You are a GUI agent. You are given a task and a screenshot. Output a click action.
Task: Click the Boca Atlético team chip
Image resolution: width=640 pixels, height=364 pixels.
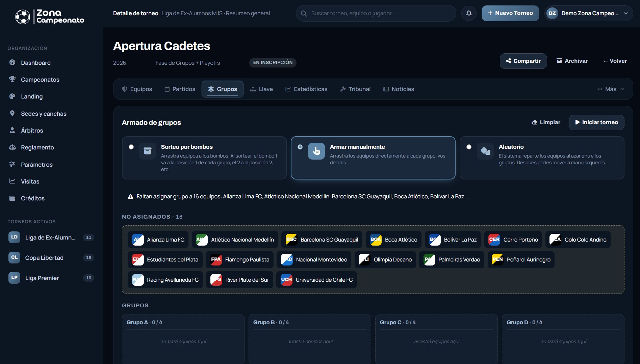393,240
